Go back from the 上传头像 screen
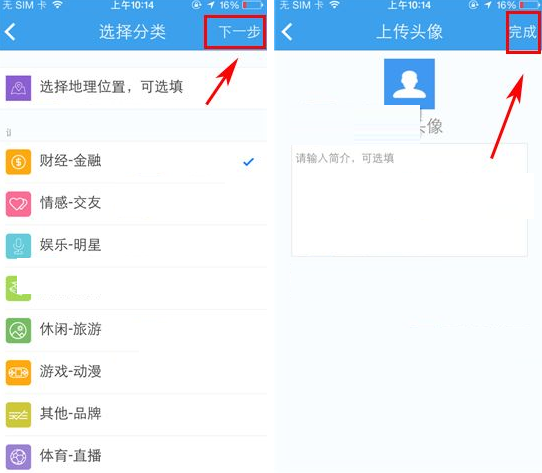The height and width of the screenshot is (473, 542). (x=287, y=32)
